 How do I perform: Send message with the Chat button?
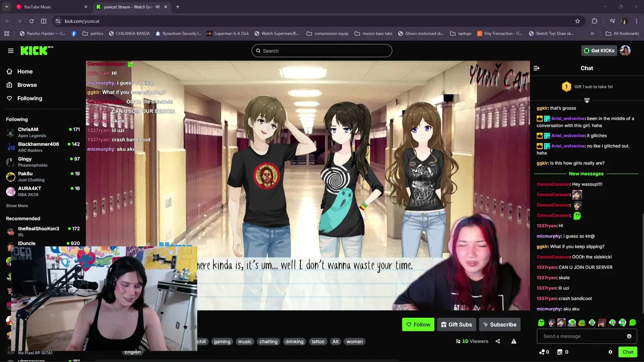click(x=627, y=352)
